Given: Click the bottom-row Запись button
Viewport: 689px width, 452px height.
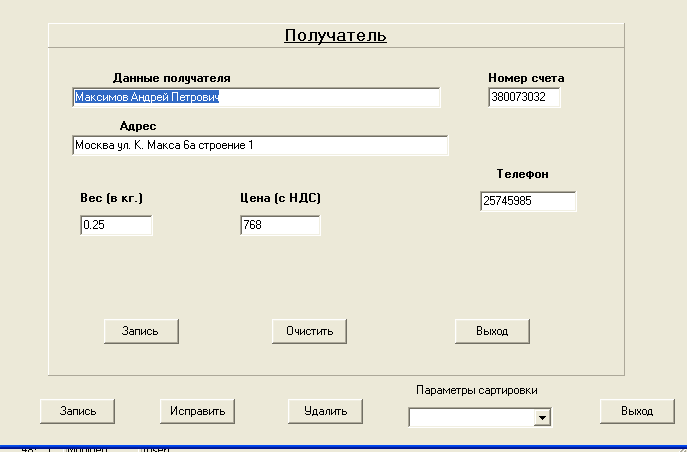Looking at the screenshot, I should [77, 411].
